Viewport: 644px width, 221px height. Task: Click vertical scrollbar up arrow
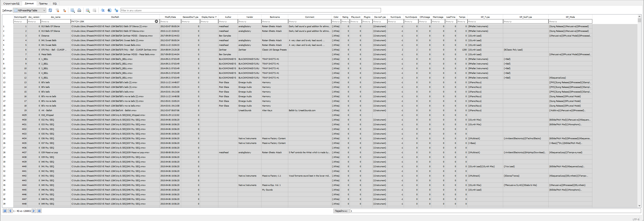[639, 16]
